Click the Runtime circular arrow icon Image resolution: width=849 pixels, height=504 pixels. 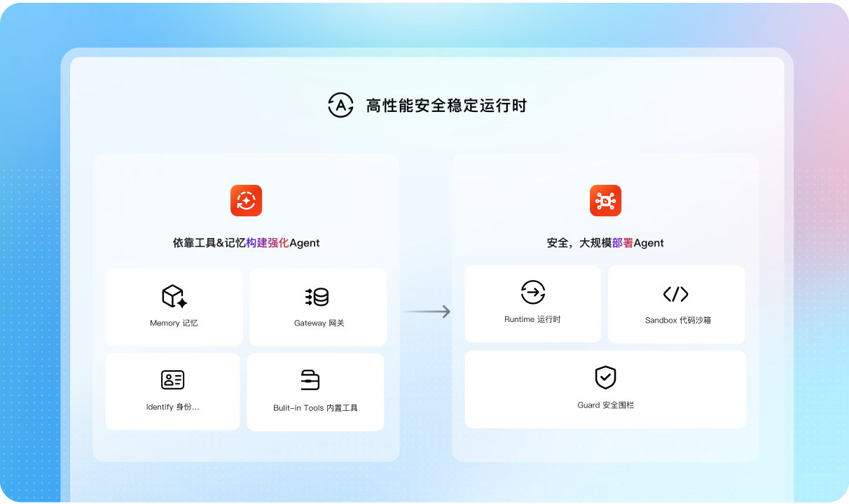coord(532,292)
